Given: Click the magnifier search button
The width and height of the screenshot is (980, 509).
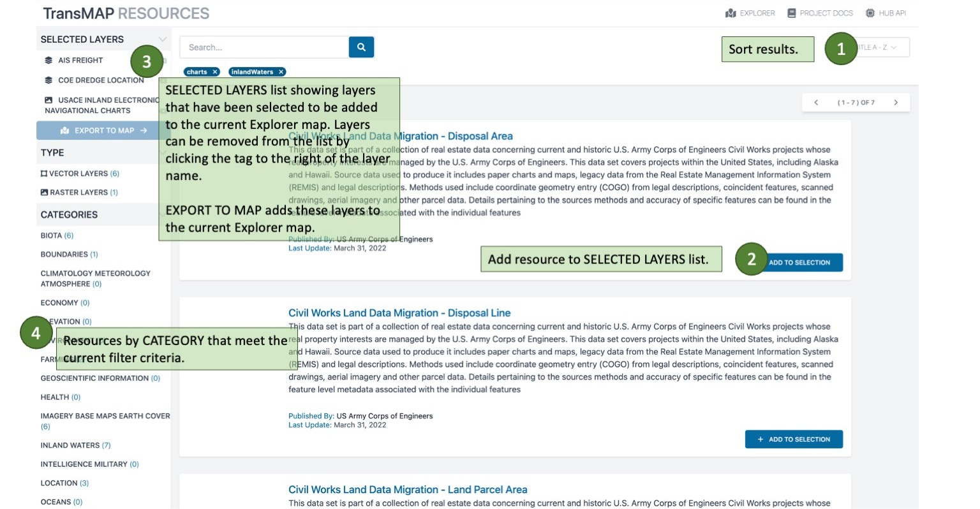Looking at the screenshot, I should coord(361,47).
